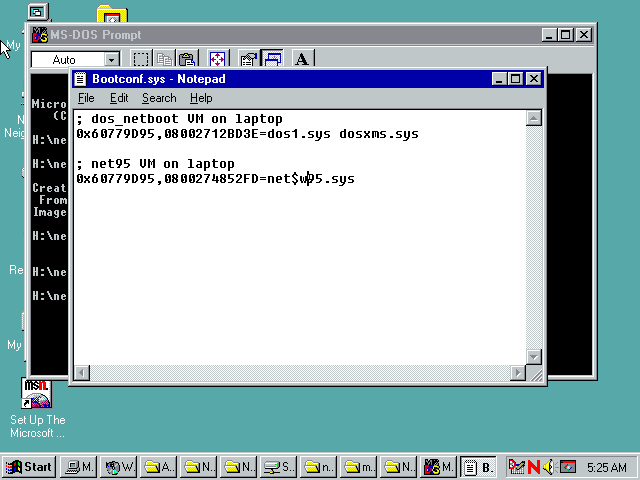Switch to the 'A..' folder taskbar button

tap(159, 467)
